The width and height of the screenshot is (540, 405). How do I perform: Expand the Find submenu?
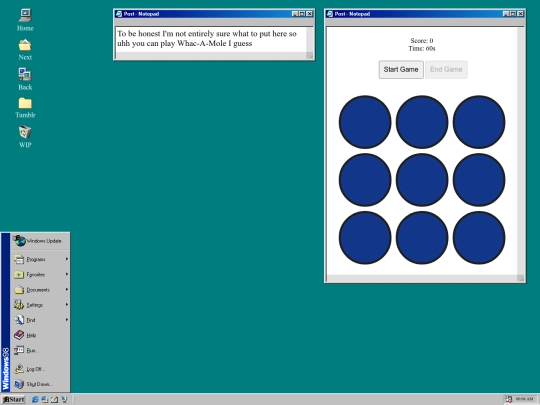point(40,320)
